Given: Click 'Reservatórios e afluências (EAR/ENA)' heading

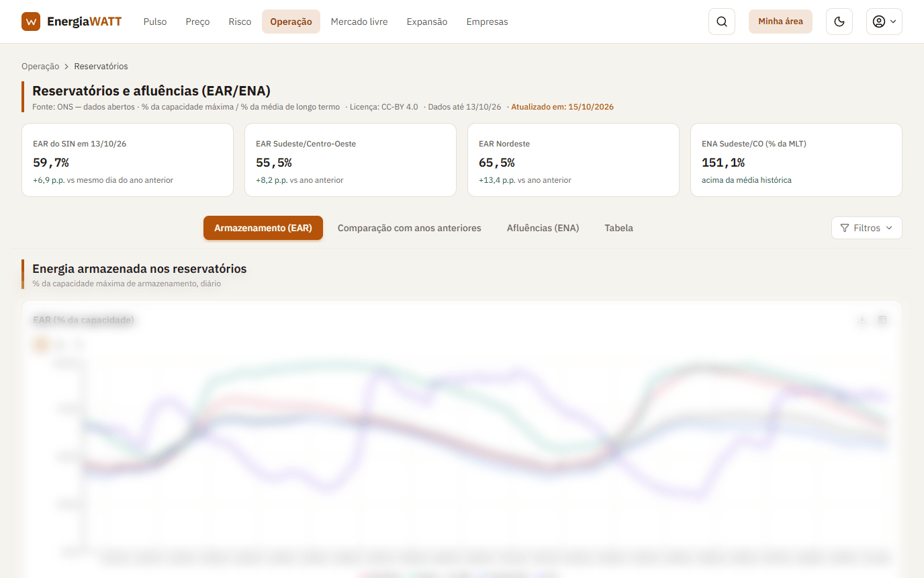Looking at the screenshot, I should coord(151,91).
